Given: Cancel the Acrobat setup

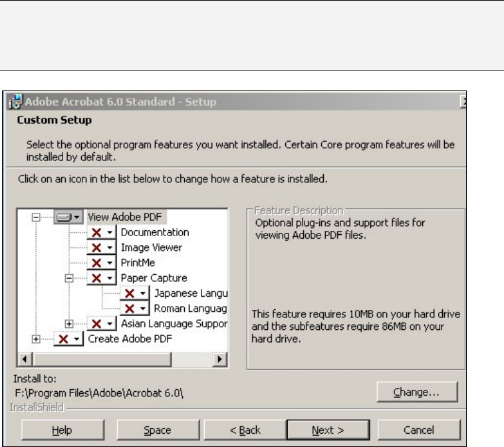Looking at the screenshot, I should [x=419, y=430].
